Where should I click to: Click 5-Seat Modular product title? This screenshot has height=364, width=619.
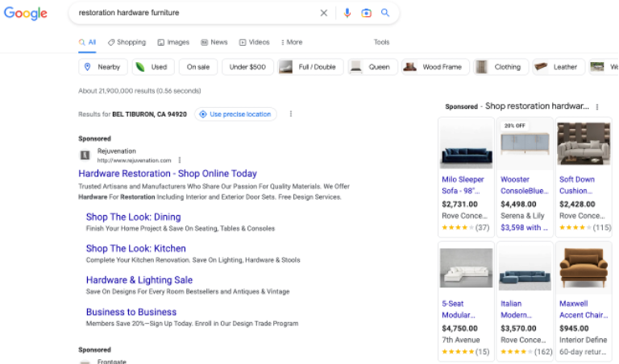(459, 309)
